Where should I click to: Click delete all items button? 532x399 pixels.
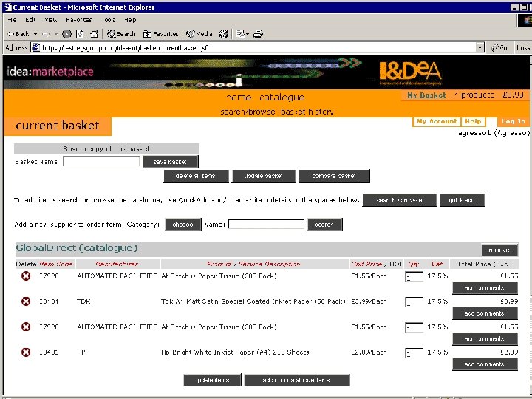(x=196, y=176)
